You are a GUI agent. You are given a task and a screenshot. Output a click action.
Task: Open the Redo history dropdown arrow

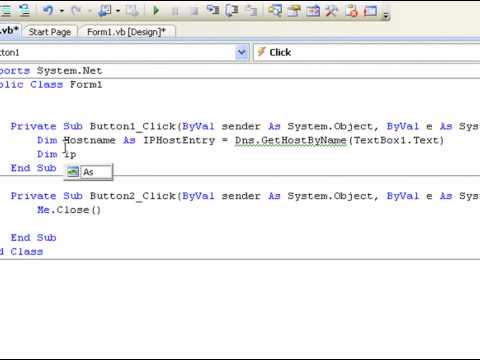coord(90,11)
